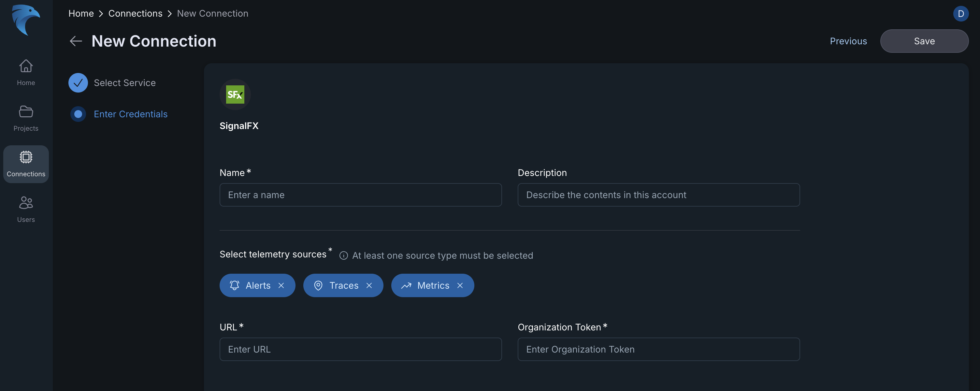This screenshot has height=391, width=980.
Task: Click the back arrow next to New Connection
Action: [76, 41]
